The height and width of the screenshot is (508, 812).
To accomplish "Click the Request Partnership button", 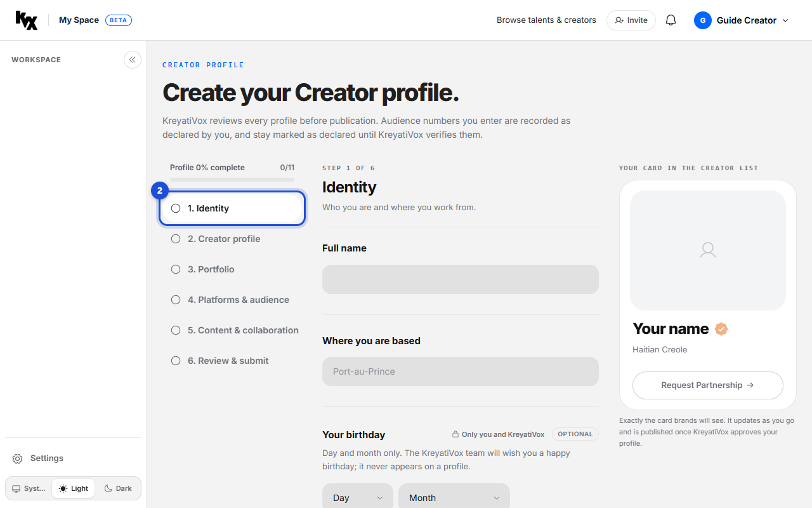I will point(708,385).
